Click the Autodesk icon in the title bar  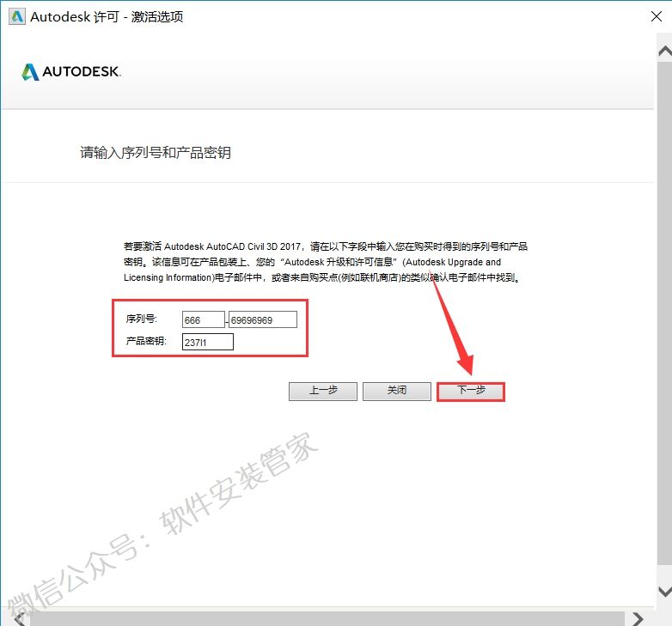(15, 17)
